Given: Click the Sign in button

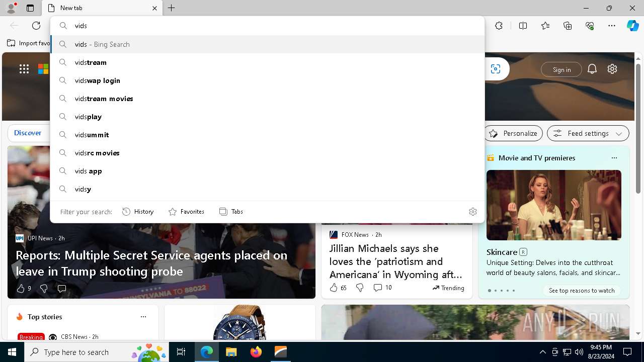Looking at the screenshot, I should tap(561, 69).
